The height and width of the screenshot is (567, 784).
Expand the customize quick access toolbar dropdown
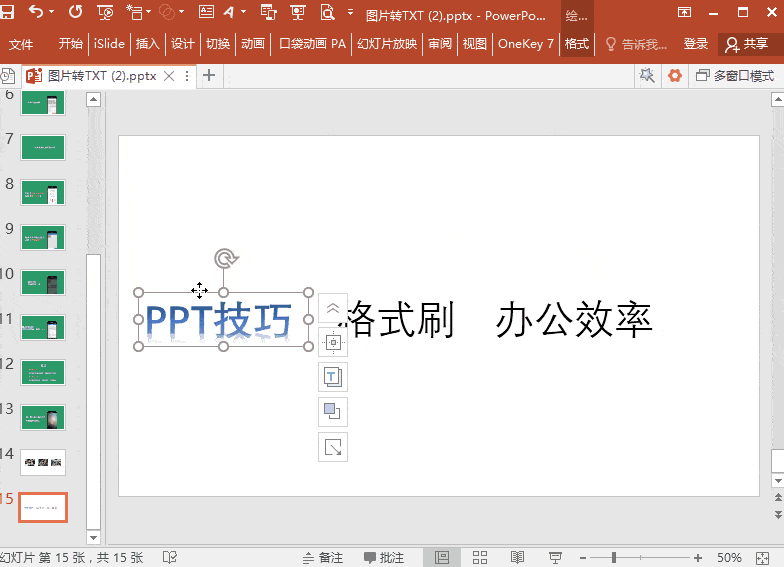pyautogui.click(x=350, y=12)
